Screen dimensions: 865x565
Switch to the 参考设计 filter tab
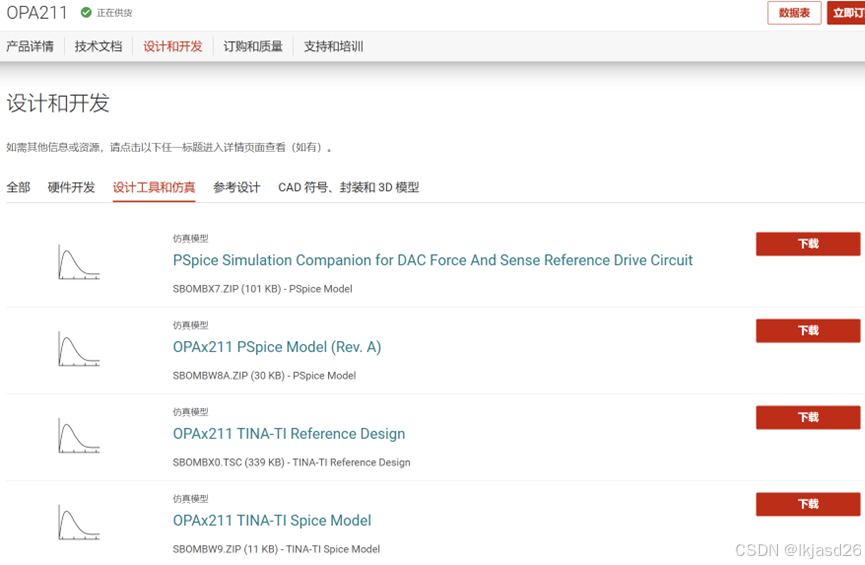(x=237, y=188)
